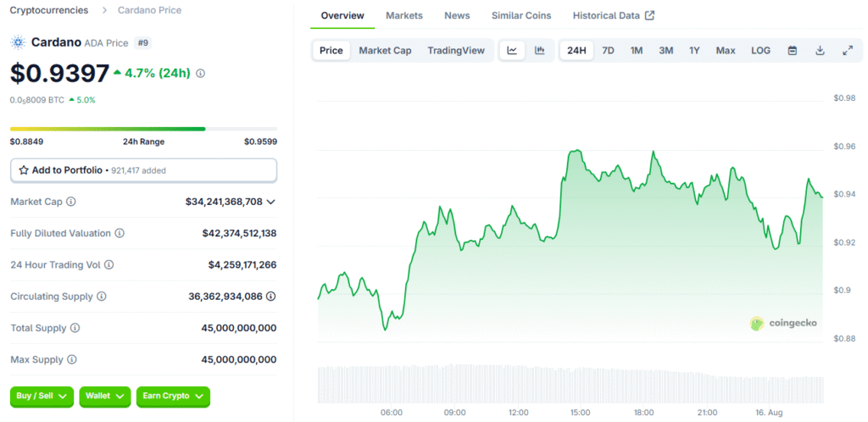
Task: Download chart data icon
Action: 820,51
